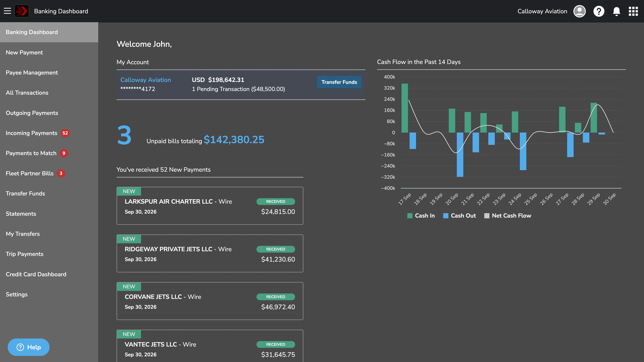The image size is (644, 362).
Task: Open Payee Management
Action: (49, 72)
